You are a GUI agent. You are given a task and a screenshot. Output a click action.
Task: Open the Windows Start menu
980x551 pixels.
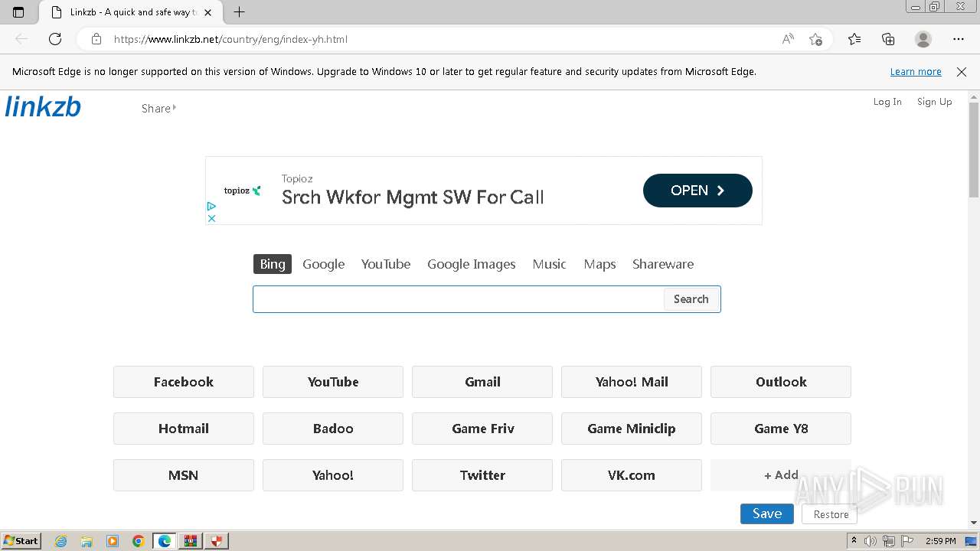click(x=21, y=540)
